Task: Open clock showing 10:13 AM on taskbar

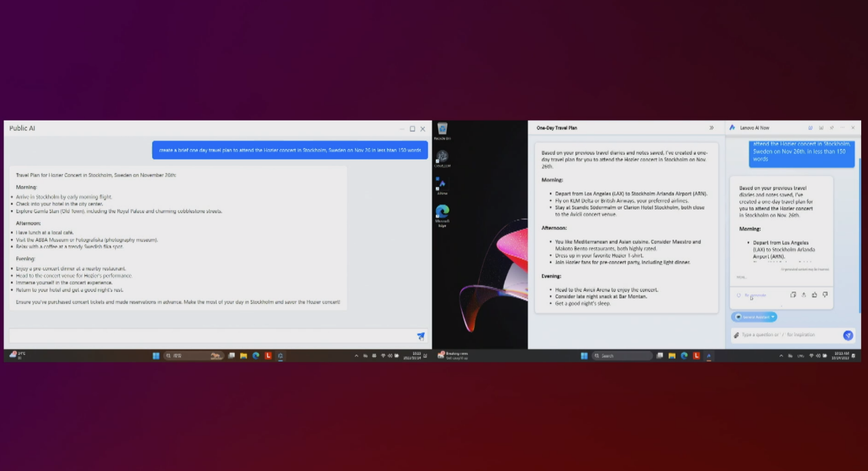Action: [840, 355]
